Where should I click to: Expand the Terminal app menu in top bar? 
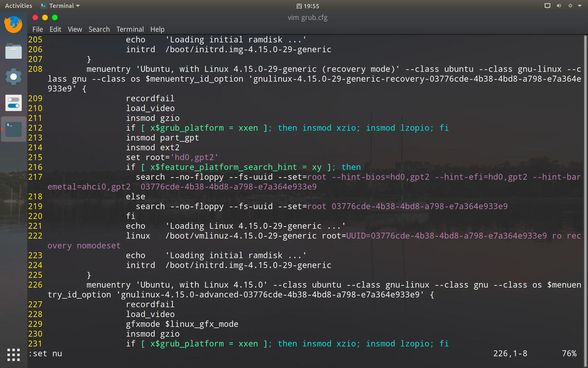coord(60,6)
